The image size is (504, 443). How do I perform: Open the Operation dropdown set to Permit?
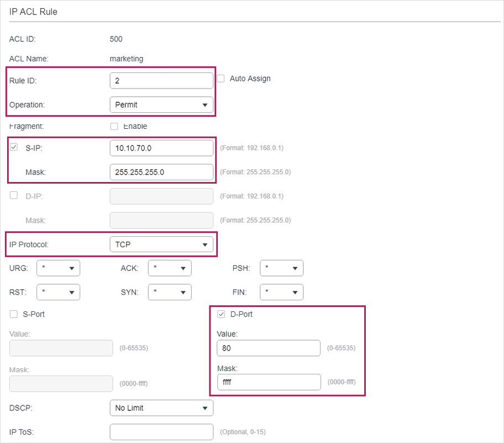click(161, 105)
